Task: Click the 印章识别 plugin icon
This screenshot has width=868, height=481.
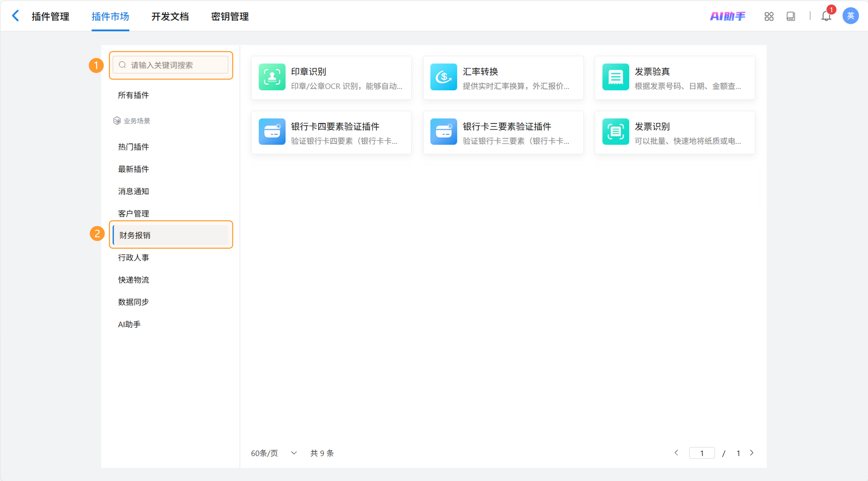Action: pos(272,77)
